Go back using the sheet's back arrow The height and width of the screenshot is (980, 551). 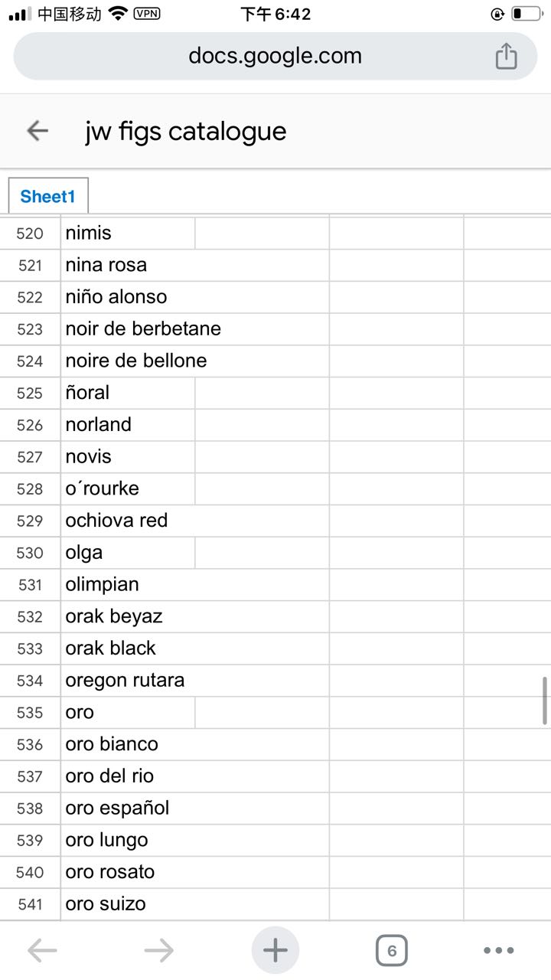click(37, 131)
